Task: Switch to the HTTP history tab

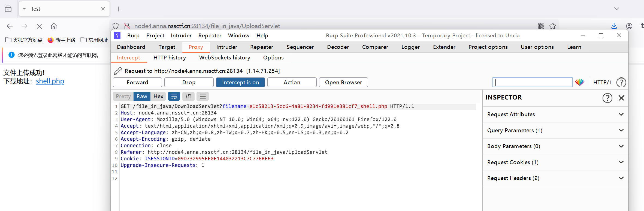Action: coord(170,58)
